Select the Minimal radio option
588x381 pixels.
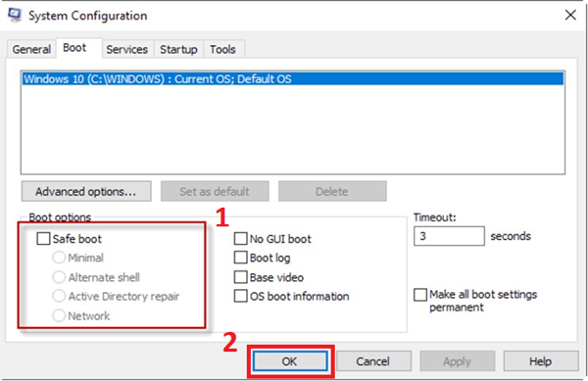tap(59, 258)
